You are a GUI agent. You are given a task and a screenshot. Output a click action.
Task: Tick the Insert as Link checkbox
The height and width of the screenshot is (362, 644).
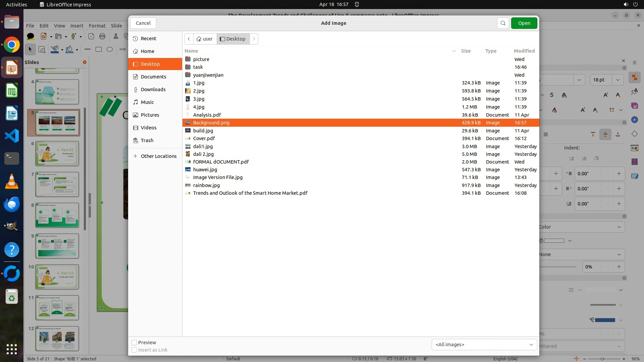point(134,350)
